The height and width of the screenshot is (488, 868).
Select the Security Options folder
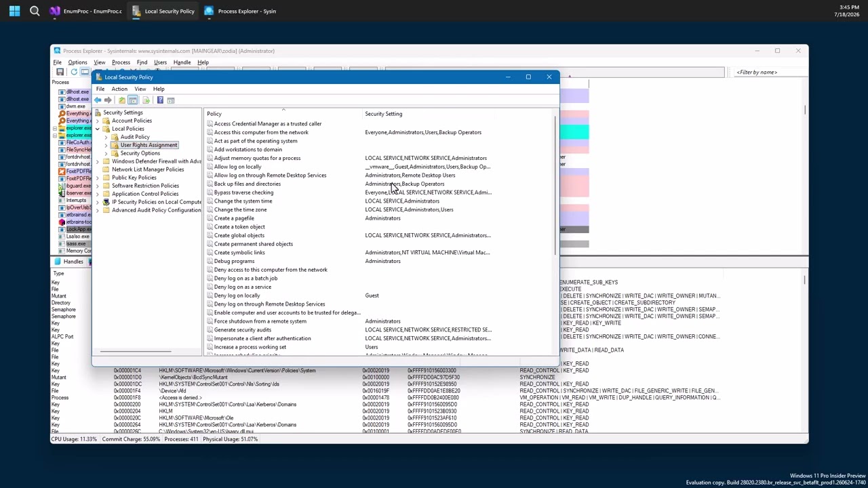(140, 153)
